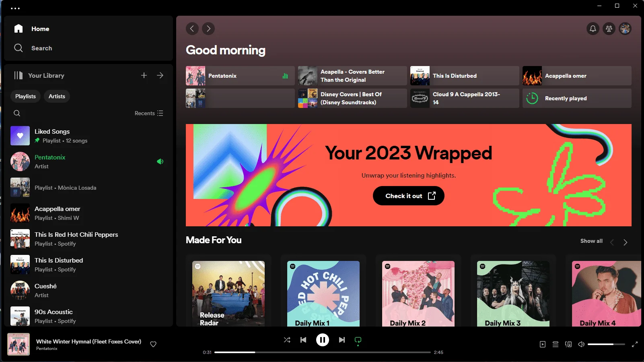Maximize the Spotify window
This screenshot has height=362, width=644.
tap(617, 6)
